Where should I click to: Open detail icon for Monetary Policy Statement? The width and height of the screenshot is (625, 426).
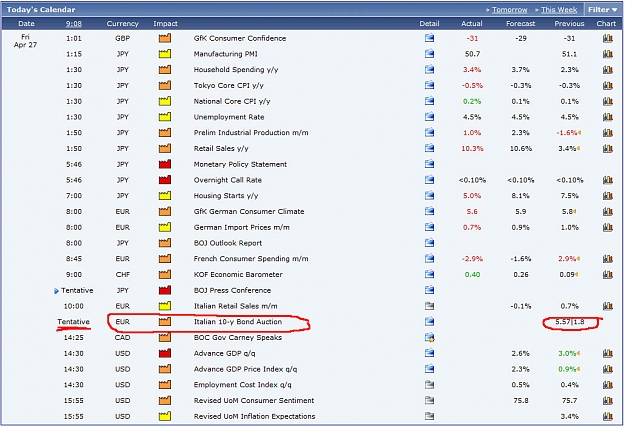[429, 164]
